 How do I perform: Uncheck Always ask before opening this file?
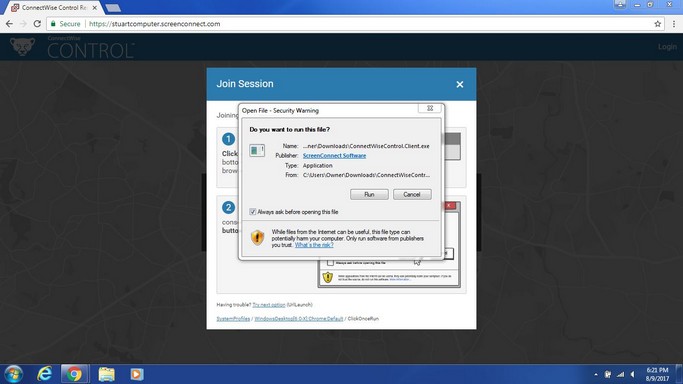253,212
